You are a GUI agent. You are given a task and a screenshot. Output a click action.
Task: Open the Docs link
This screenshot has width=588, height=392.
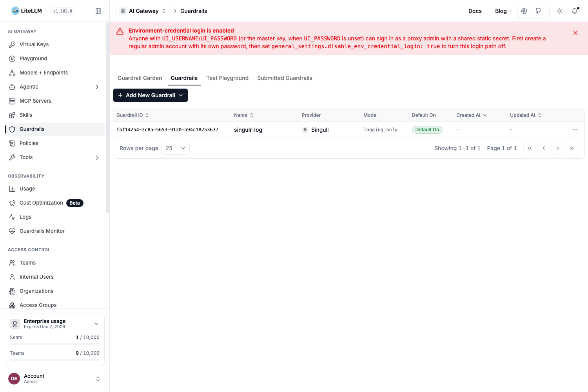[475, 11]
